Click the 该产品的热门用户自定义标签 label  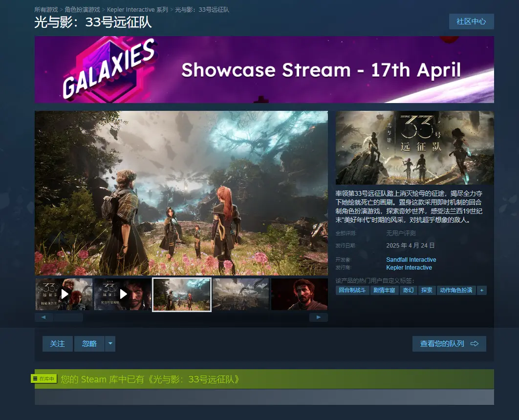375,281
